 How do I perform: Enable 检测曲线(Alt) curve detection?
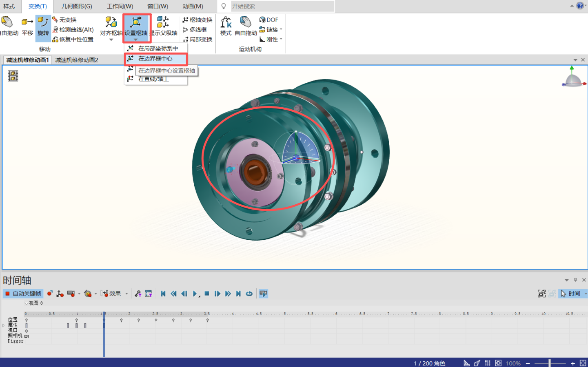[73, 29]
